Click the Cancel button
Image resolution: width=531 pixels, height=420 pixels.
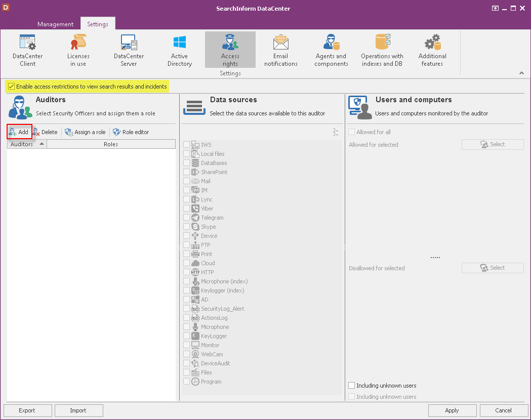(504, 410)
